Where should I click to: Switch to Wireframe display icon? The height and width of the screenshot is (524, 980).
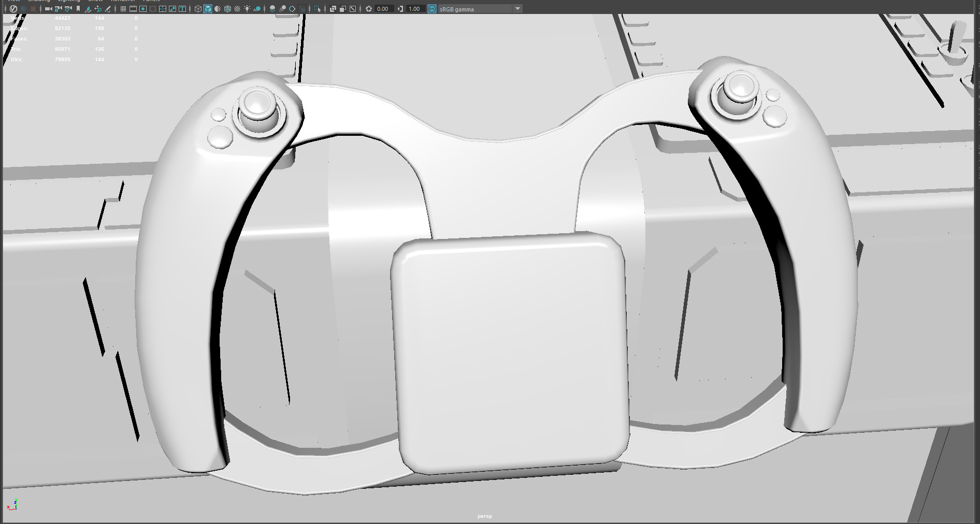(x=198, y=9)
